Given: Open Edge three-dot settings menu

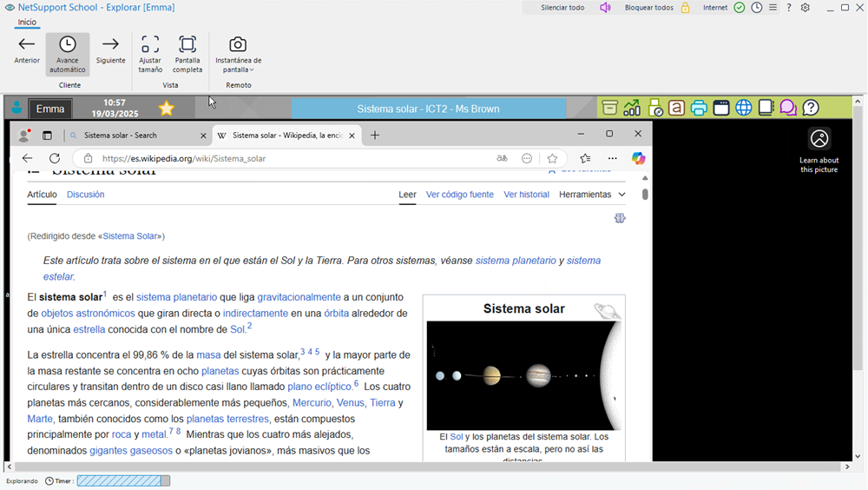Looking at the screenshot, I should tap(612, 158).
